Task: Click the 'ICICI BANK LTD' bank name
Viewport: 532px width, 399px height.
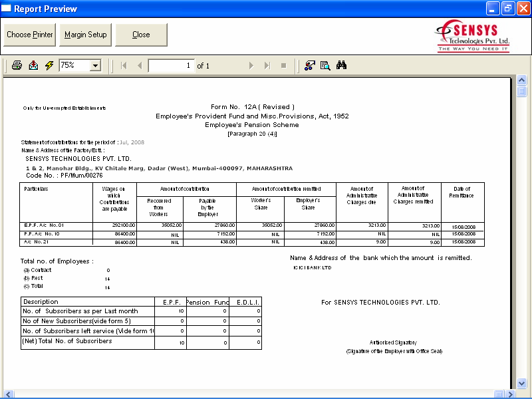Action: [x=313, y=268]
